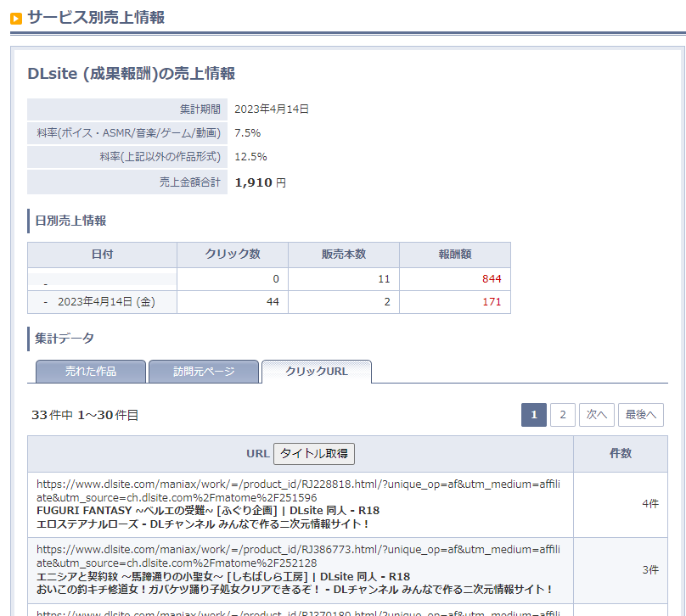Click the サービス別売上情報 page heading
The height and width of the screenshot is (616, 686).
pos(96,18)
